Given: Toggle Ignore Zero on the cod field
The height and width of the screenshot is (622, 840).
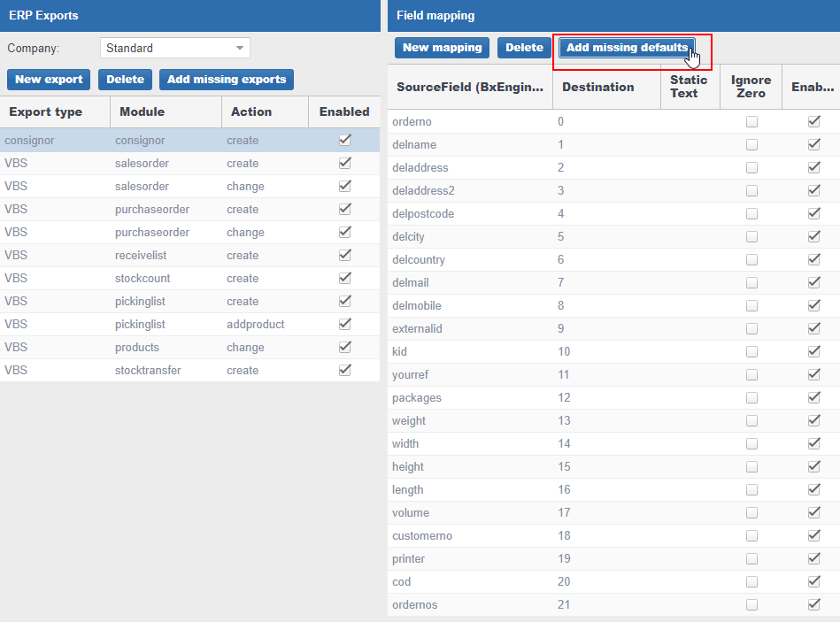Looking at the screenshot, I should (751, 581).
